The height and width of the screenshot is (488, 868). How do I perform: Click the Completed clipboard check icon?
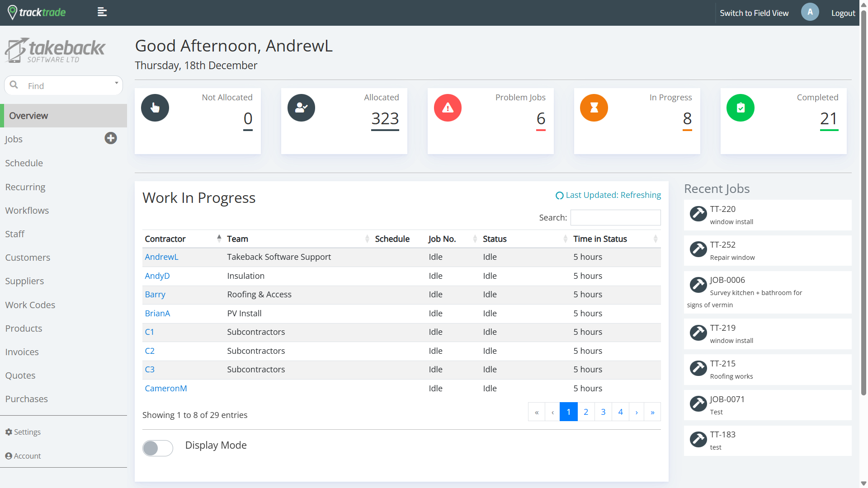(x=741, y=108)
